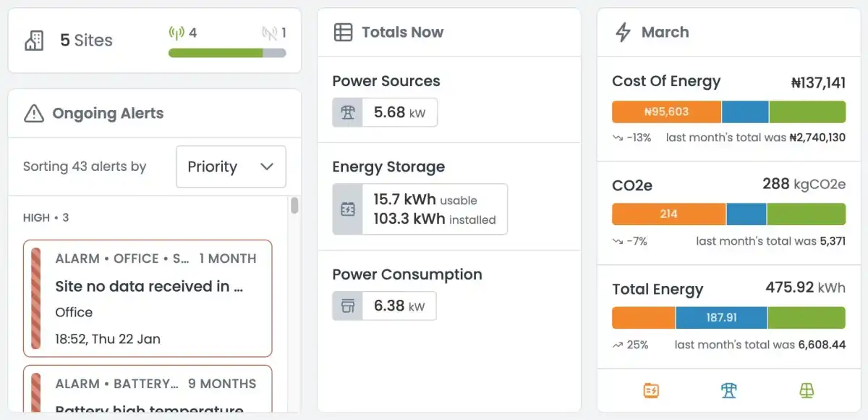The height and width of the screenshot is (420, 868).
Task: Expand the HIGH alerts group header
Action: coord(46,217)
